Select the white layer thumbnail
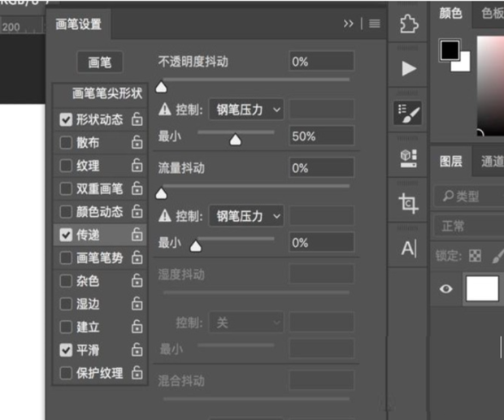Image resolution: width=504 pixels, height=420 pixels. coord(482,288)
